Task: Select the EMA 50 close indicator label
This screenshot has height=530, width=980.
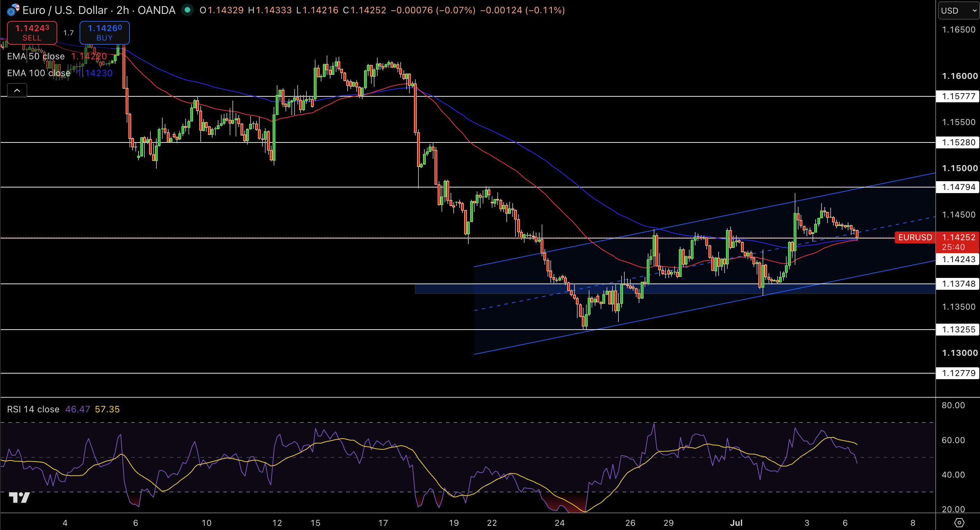Action: 36,56
